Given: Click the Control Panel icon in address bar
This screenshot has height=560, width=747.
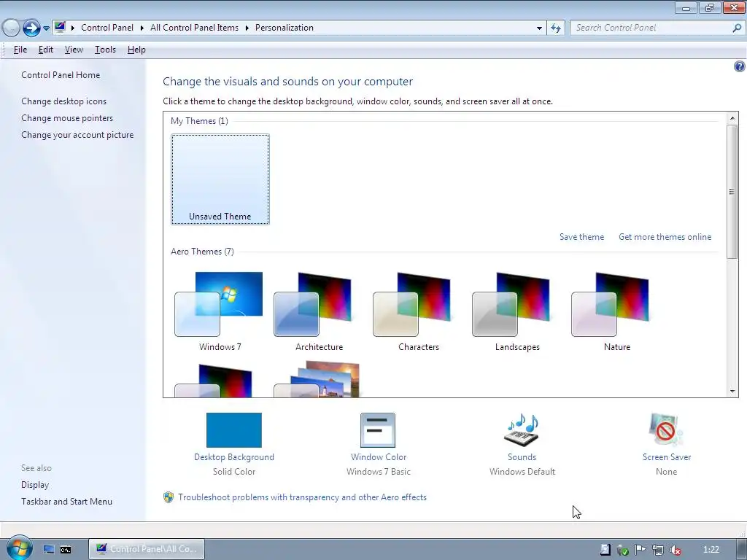Looking at the screenshot, I should 60,27.
